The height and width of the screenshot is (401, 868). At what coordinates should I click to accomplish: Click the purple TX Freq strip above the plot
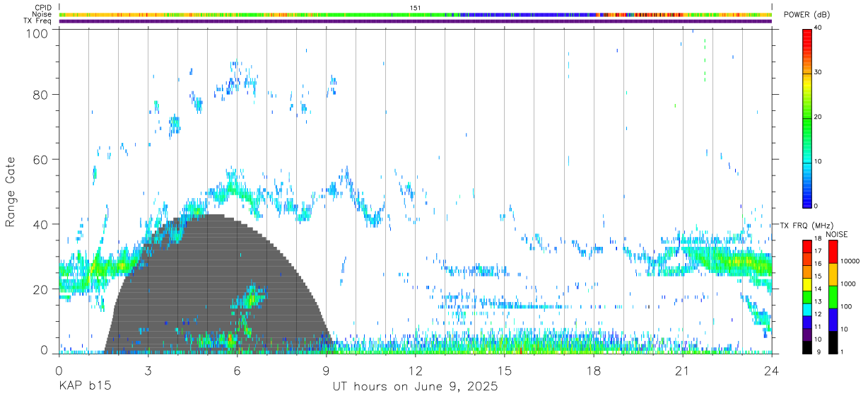[x=415, y=21]
